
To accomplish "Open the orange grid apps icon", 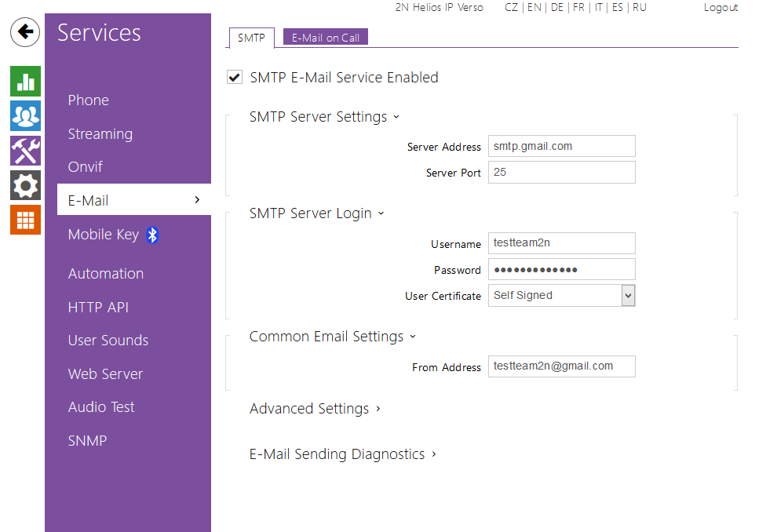I will point(25,220).
